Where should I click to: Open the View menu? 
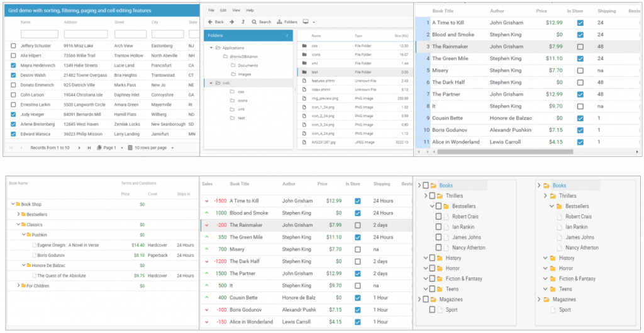(236, 10)
